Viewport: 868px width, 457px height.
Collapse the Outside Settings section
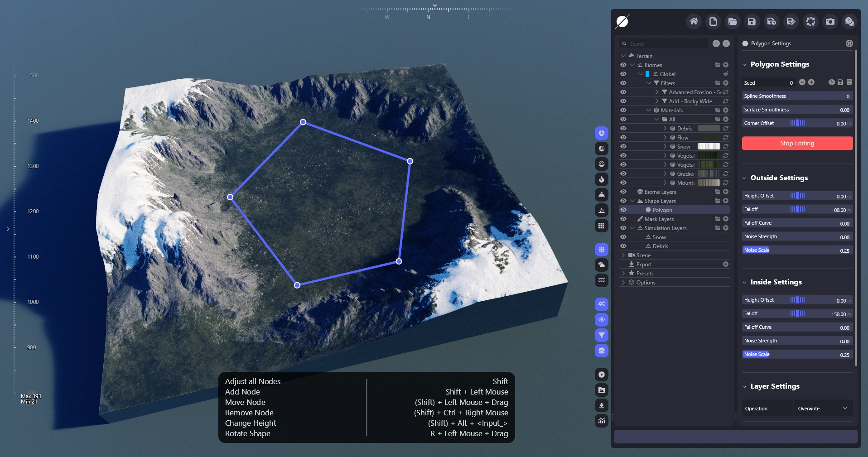pos(744,178)
